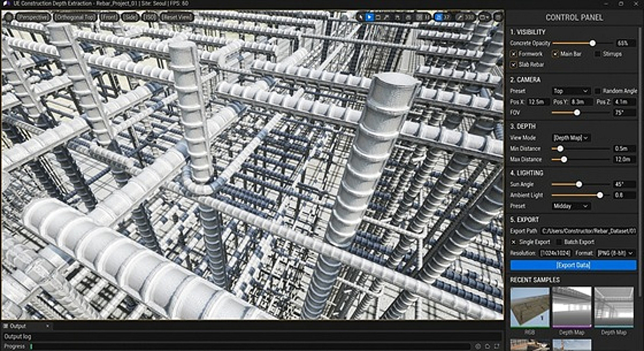Click the Pos Z input field
The image size is (644, 351).
pos(624,101)
